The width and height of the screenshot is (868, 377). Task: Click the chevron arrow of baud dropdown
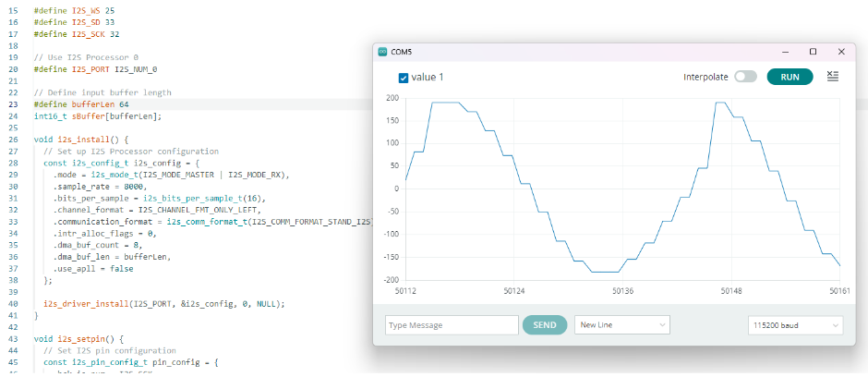coord(835,325)
